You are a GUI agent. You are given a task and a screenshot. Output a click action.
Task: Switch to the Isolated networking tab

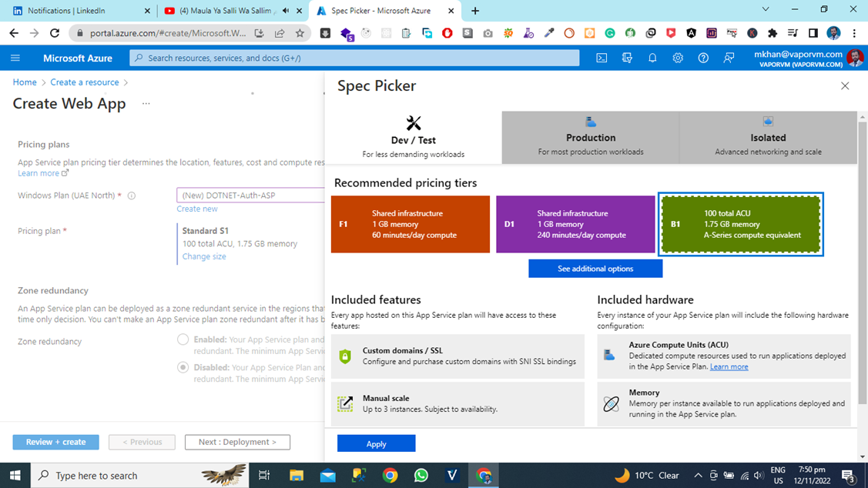point(767,137)
